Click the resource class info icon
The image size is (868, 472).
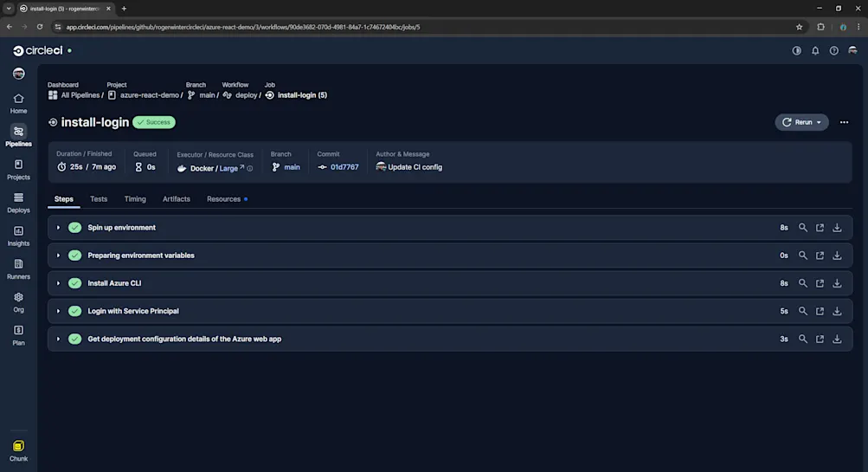tap(250, 168)
